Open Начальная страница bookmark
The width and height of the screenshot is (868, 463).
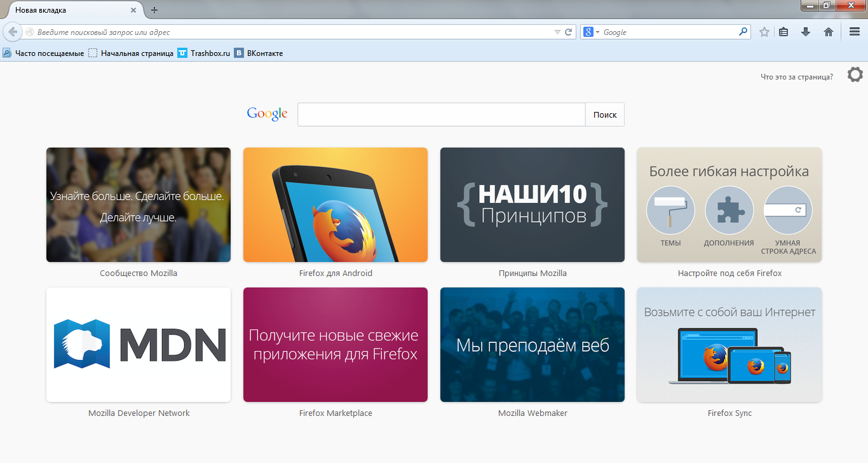coord(131,53)
